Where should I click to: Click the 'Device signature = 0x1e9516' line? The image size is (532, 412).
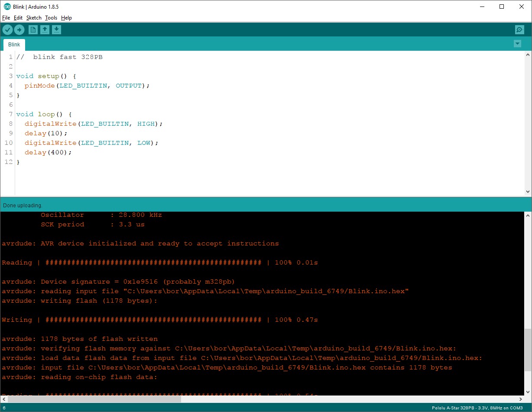click(118, 281)
